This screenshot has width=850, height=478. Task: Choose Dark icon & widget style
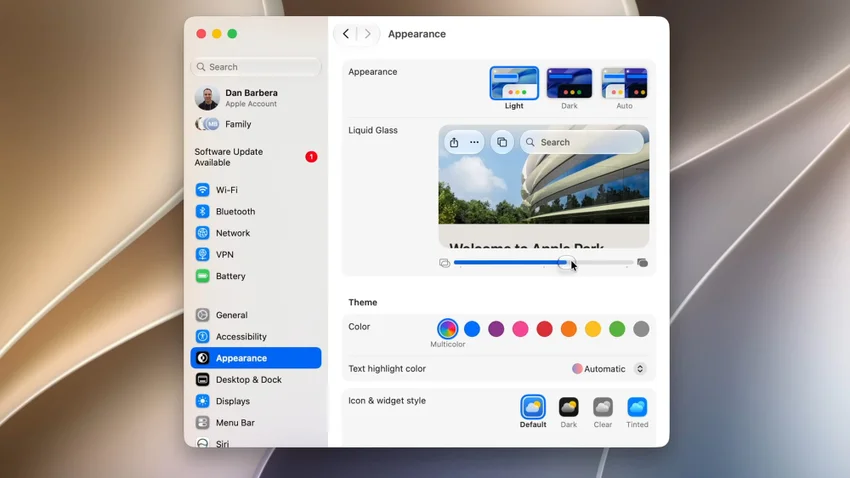[x=569, y=412]
